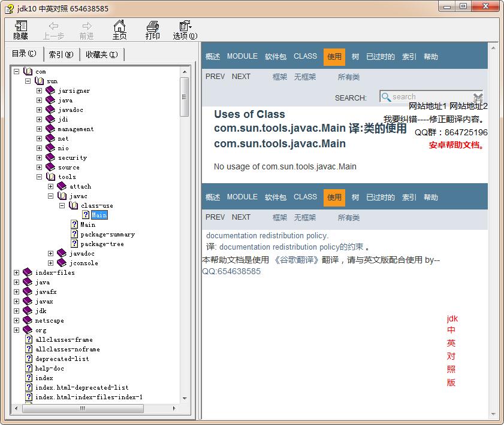Collapse the javac tree node
The image size is (504, 425).
50,196
